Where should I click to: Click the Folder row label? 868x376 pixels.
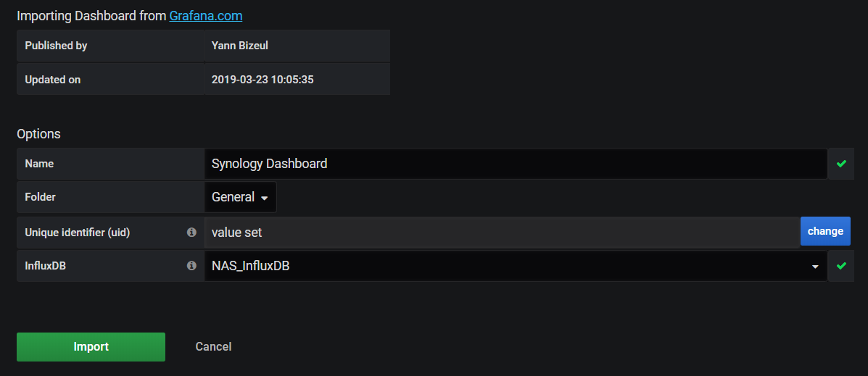pyautogui.click(x=41, y=197)
